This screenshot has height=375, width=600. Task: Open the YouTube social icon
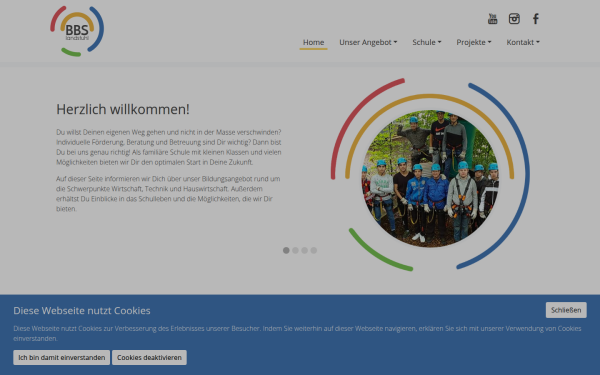[x=492, y=18]
